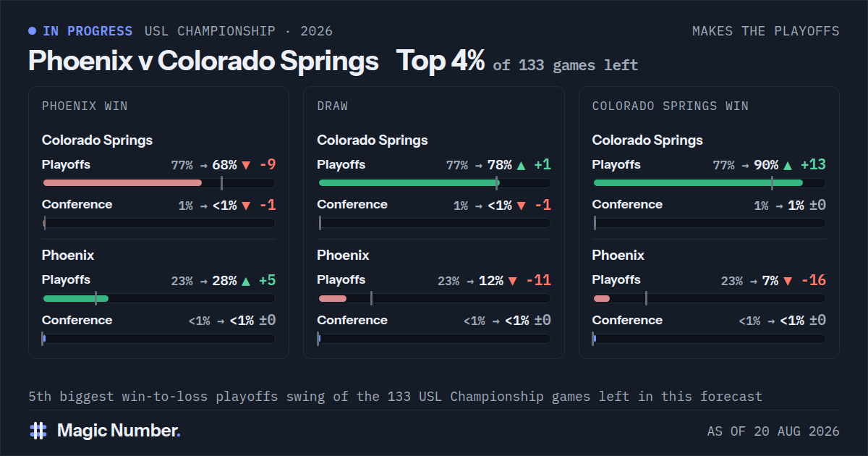This screenshot has width=868, height=456.
Task: Click Colorado Springs playoffs bar in Phoenix Win
Action: tap(159, 183)
